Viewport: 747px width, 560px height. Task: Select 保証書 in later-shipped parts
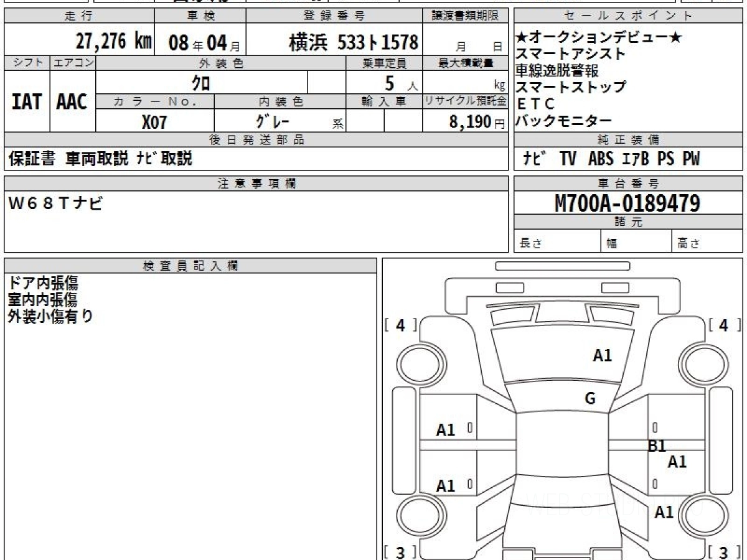coord(32,159)
